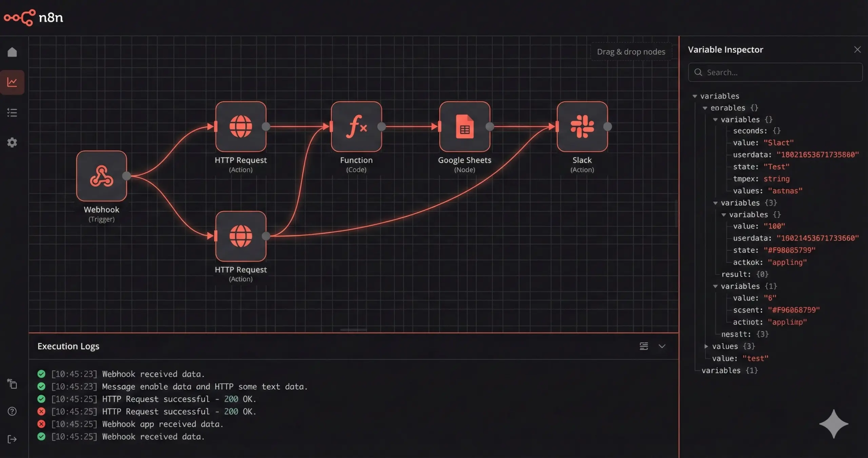
Task: Click the Drag & drop nodes button
Action: [631, 52]
